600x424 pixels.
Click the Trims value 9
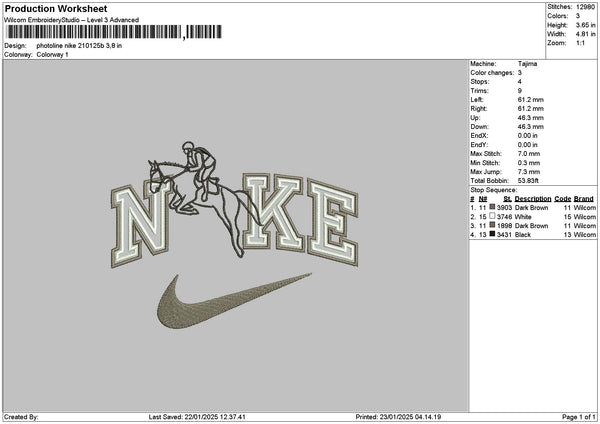click(x=520, y=91)
